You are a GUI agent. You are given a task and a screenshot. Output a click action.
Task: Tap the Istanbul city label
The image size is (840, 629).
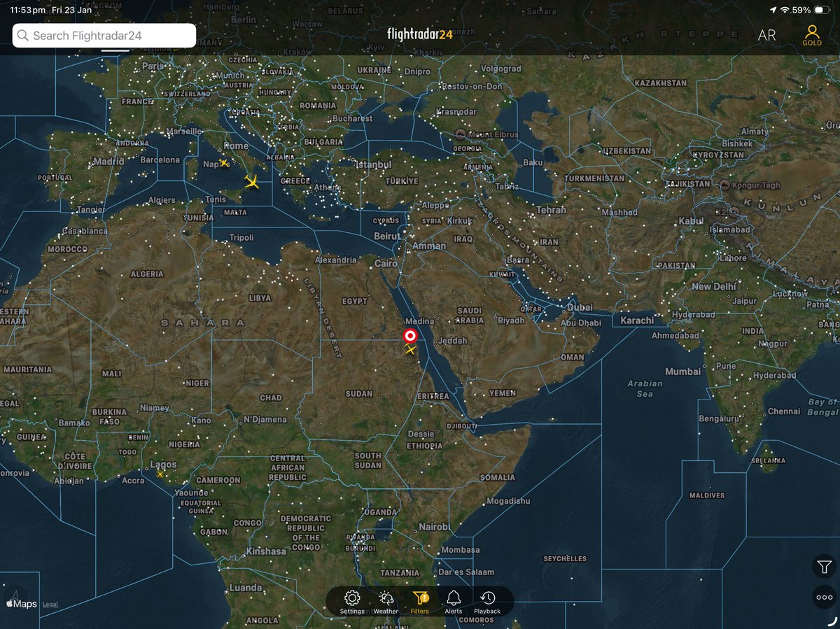[373, 164]
